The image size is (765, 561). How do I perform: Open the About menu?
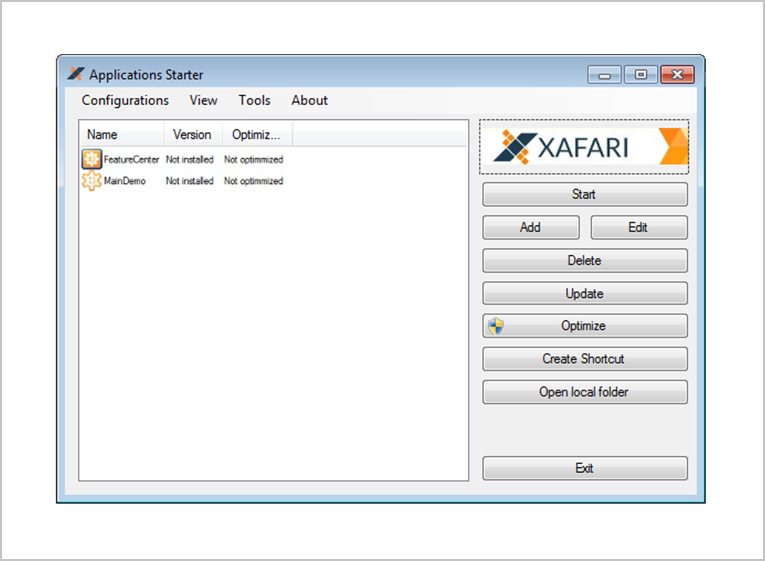[309, 100]
